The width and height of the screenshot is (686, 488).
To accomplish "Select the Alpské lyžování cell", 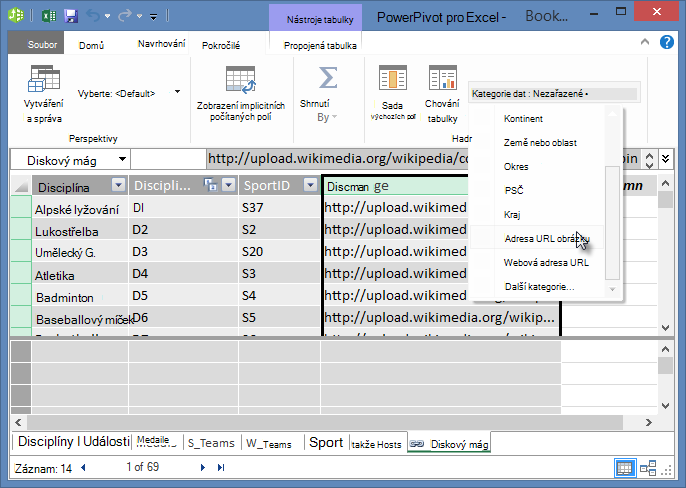I will coord(80,208).
